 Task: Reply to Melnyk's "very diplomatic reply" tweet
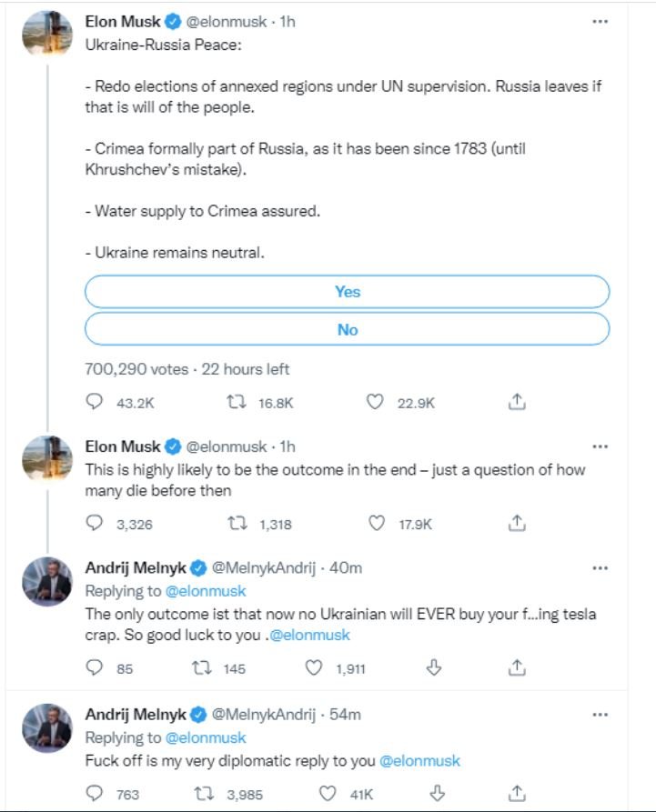[x=95, y=793]
